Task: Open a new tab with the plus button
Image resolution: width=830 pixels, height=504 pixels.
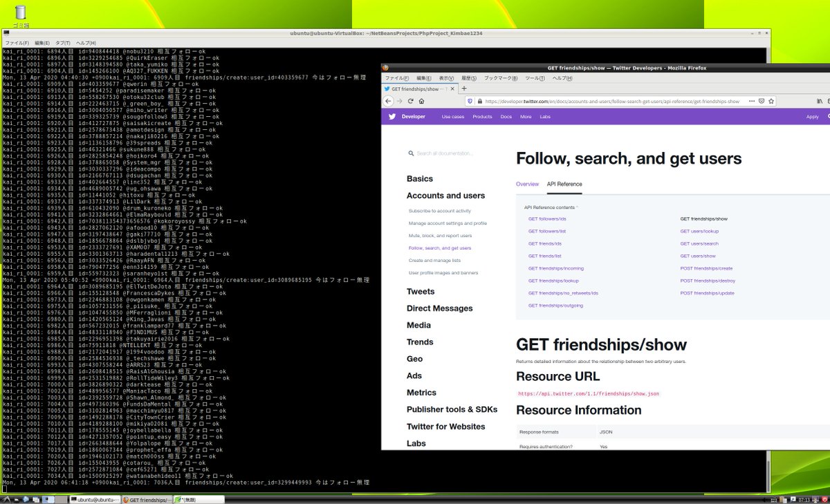Action: click(x=463, y=88)
